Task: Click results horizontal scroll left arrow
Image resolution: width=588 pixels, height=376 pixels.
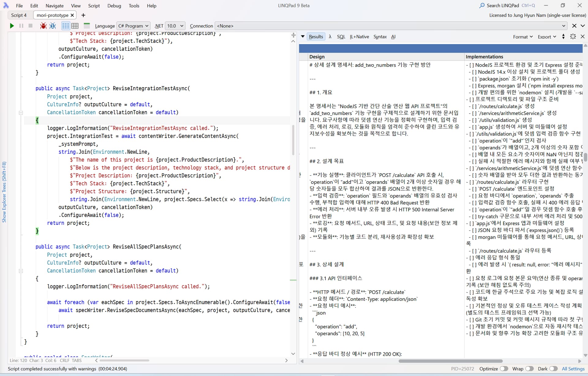Action: tap(302, 361)
